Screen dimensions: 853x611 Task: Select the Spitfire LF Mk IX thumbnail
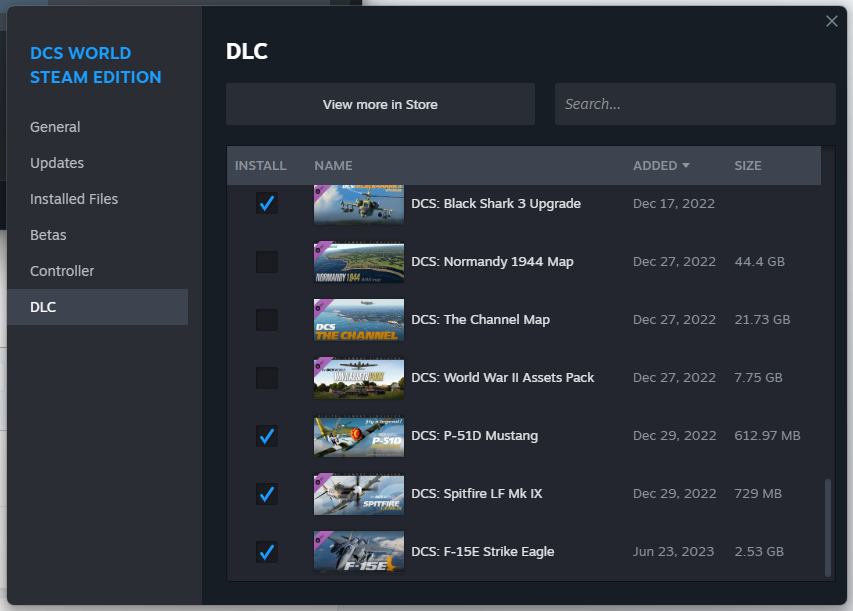pyautogui.click(x=359, y=494)
